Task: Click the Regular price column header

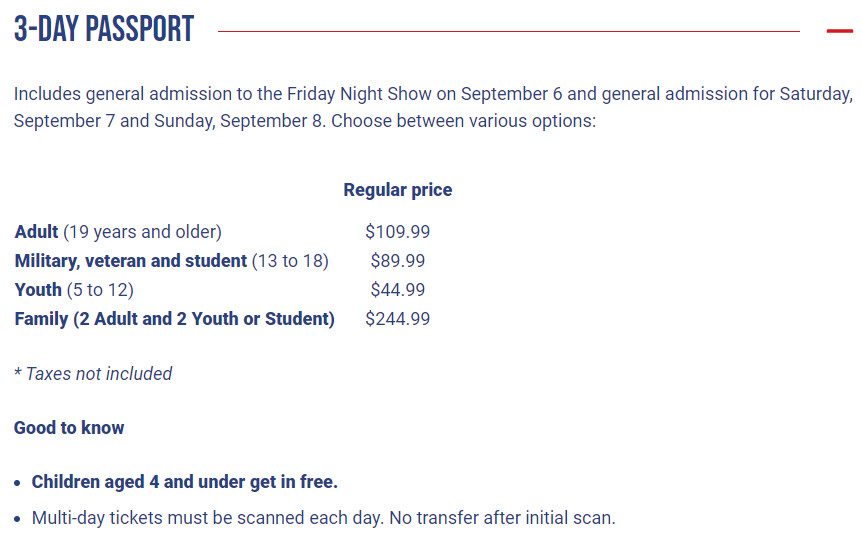Action: click(397, 190)
